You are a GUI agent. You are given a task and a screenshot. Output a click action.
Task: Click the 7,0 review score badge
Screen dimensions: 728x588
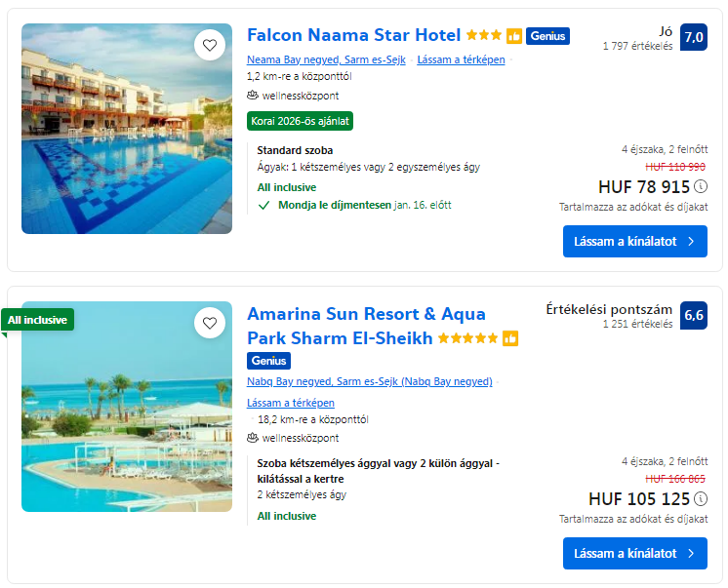[693, 38]
